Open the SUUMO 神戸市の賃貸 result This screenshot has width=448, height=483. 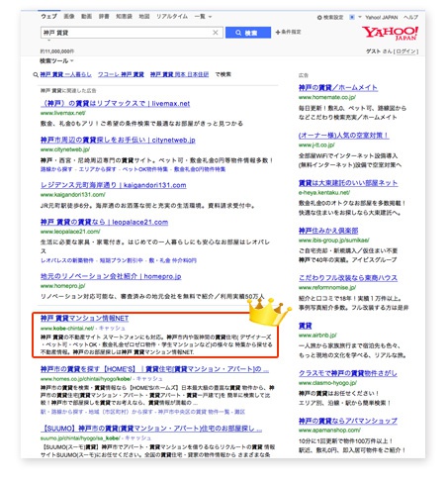[151, 429]
